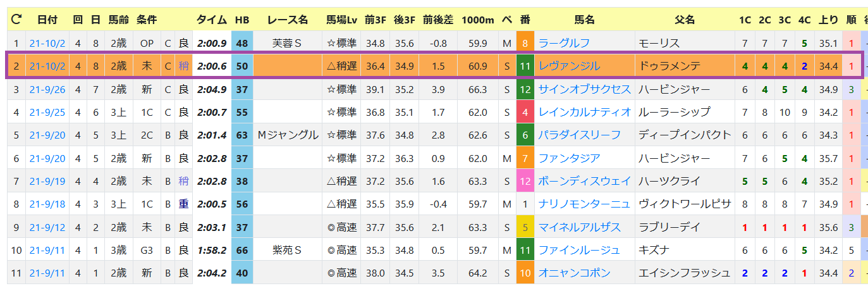Screen dimensions: 868x293
Task: Select the ファインルージュ horse link
Action: pos(579,250)
